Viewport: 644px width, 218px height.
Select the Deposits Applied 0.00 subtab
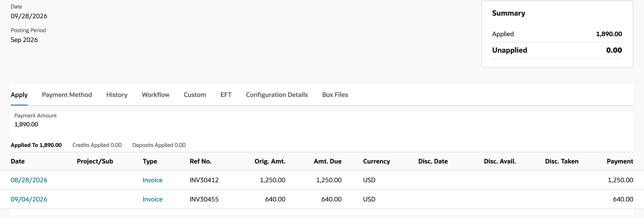(x=159, y=145)
